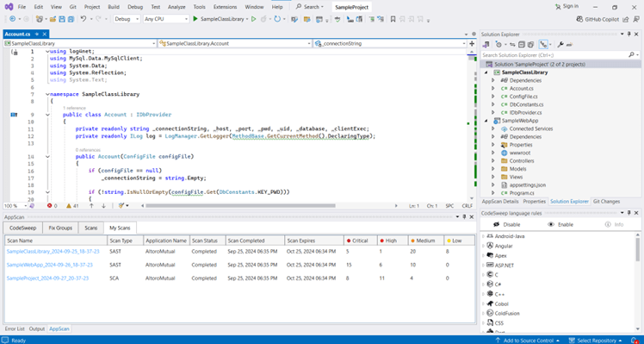The image size is (644, 344).
Task: Select ConfigFile.cs in Solution Explorer
Action: click(523, 97)
